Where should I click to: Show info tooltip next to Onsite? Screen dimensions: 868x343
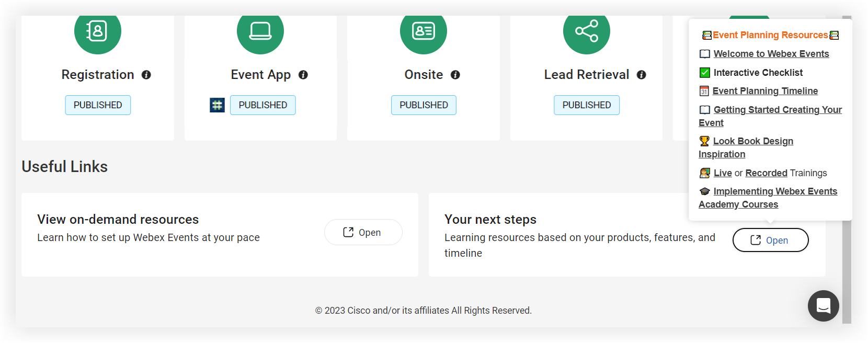point(455,75)
